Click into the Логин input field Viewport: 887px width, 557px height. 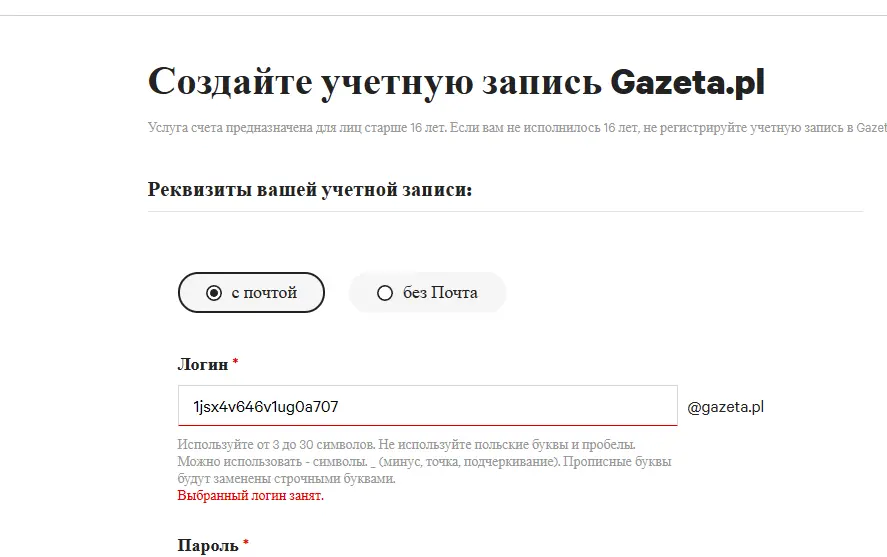[428, 405]
